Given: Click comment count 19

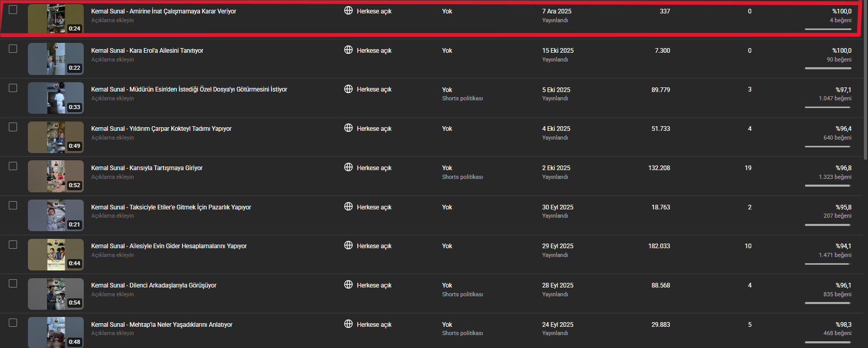Looking at the screenshot, I should pyautogui.click(x=748, y=168).
